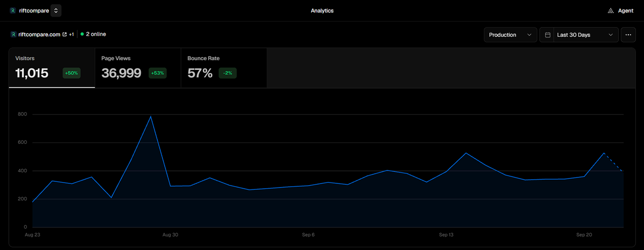The height and width of the screenshot is (250, 644).
Task: Click the 36,999 page views count
Action: coord(121,73)
